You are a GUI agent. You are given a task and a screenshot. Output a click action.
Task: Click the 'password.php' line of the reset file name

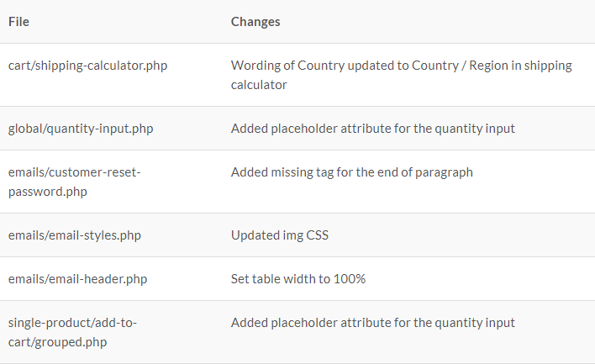pyautogui.click(x=47, y=192)
